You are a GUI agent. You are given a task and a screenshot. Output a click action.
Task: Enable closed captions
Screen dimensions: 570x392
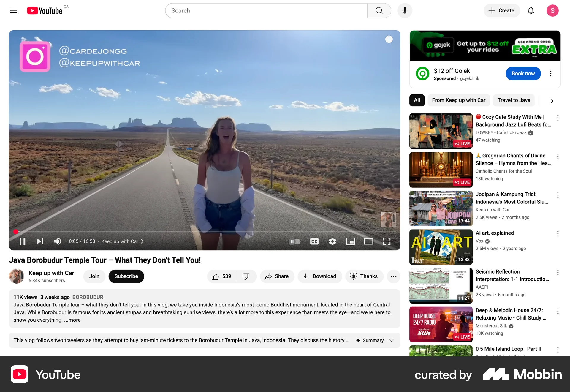314,241
